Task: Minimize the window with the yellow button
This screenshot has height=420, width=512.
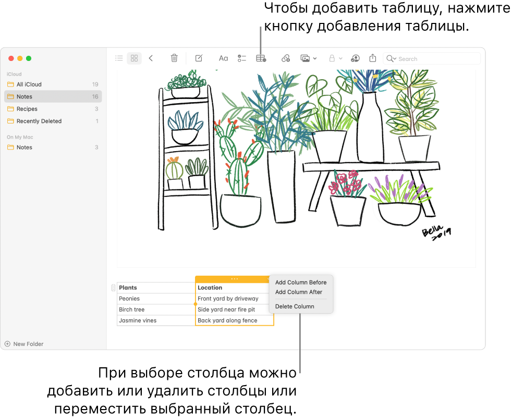Action: pyautogui.click(x=20, y=58)
